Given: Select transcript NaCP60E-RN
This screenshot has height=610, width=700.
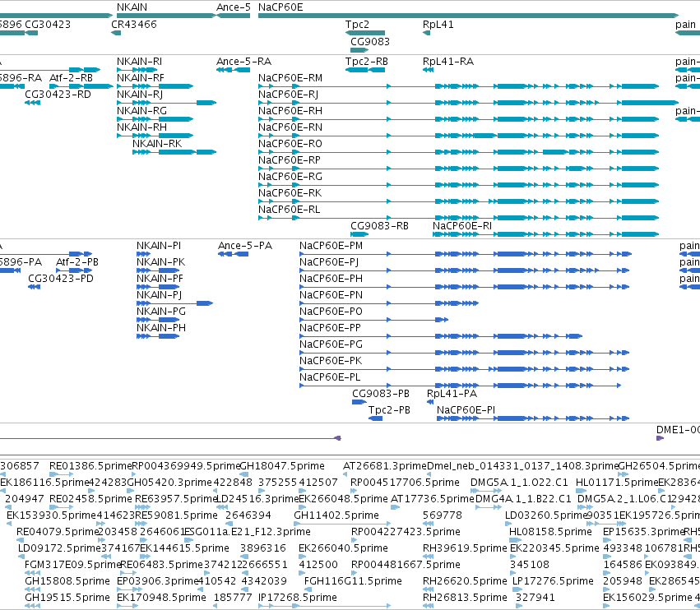Looking at the screenshot, I should [290, 127].
